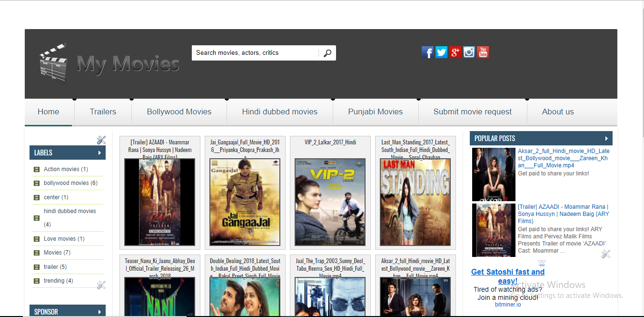Filter by hindi dubbed movies label

(70, 218)
